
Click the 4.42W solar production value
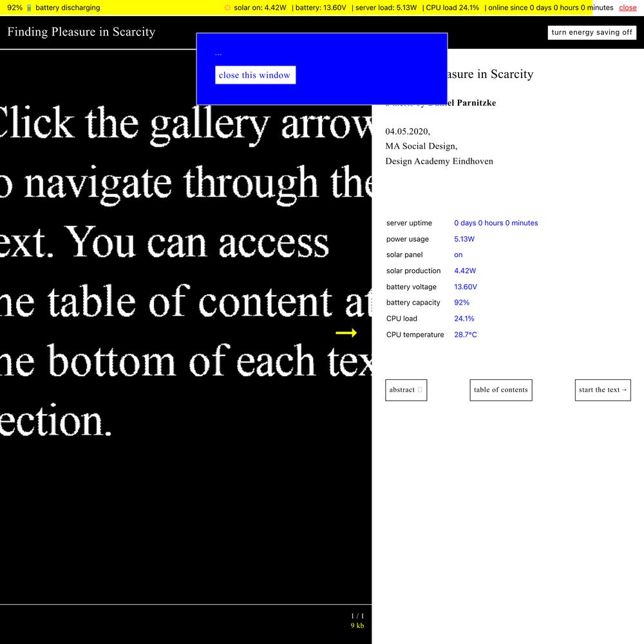(464, 270)
